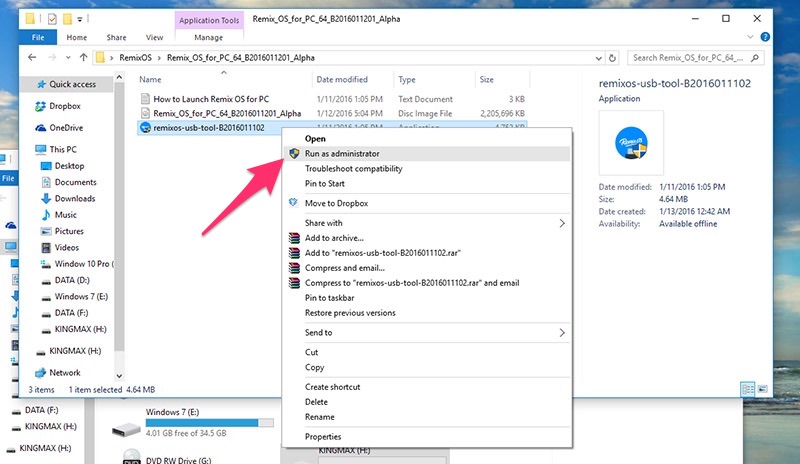Switch to Details view icon in status bar

[x=747, y=389]
